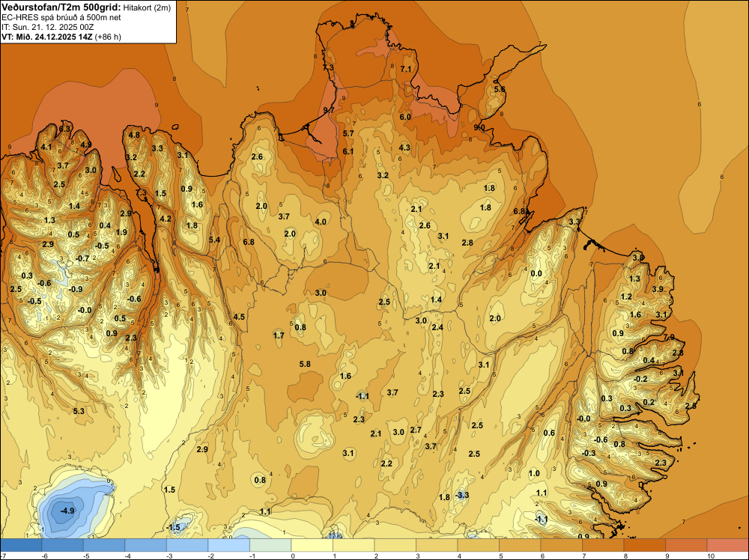Click the 9.0 temperature reading
Viewport: 749px width, 560px height.
click(479, 127)
